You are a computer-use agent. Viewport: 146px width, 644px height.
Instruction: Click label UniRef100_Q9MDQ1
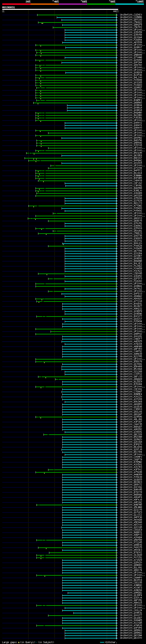coord(131,593)
